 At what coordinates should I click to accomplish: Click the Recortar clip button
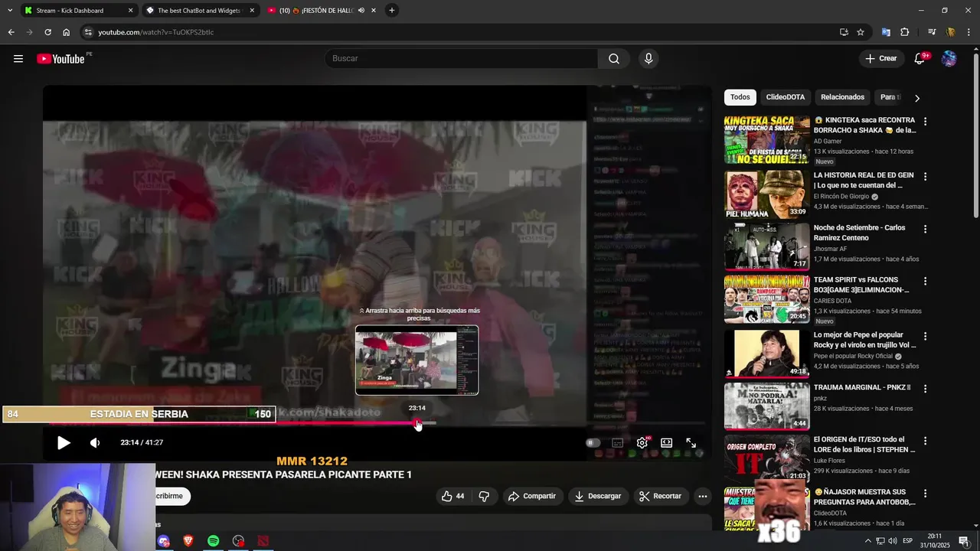pos(661,496)
